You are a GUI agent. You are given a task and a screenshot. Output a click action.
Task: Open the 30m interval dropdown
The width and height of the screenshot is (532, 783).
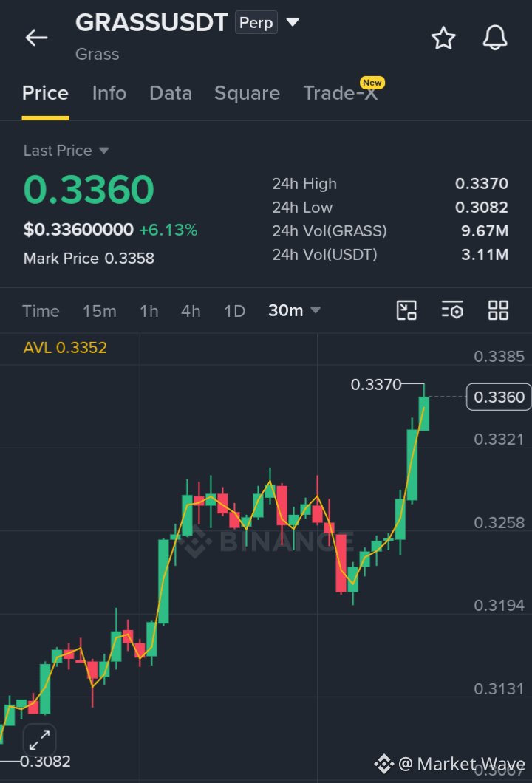pyautogui.click(x=294, y=310)
